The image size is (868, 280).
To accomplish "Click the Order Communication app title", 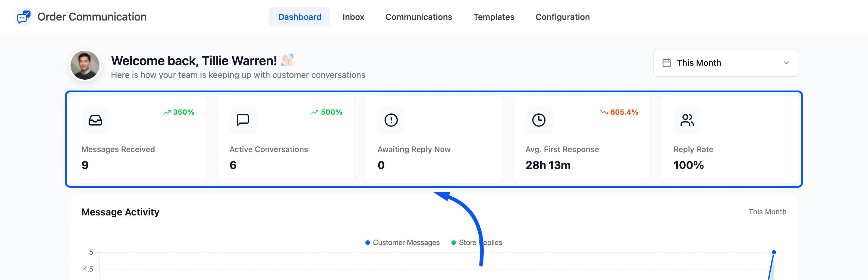I will (92, 17).
